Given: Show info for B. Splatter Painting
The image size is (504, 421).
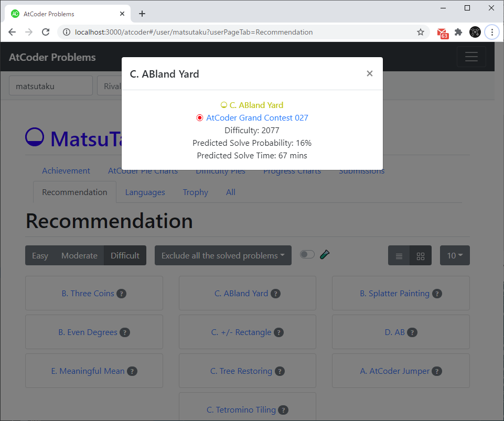Looking at the screenshot, I should [437, 294].
